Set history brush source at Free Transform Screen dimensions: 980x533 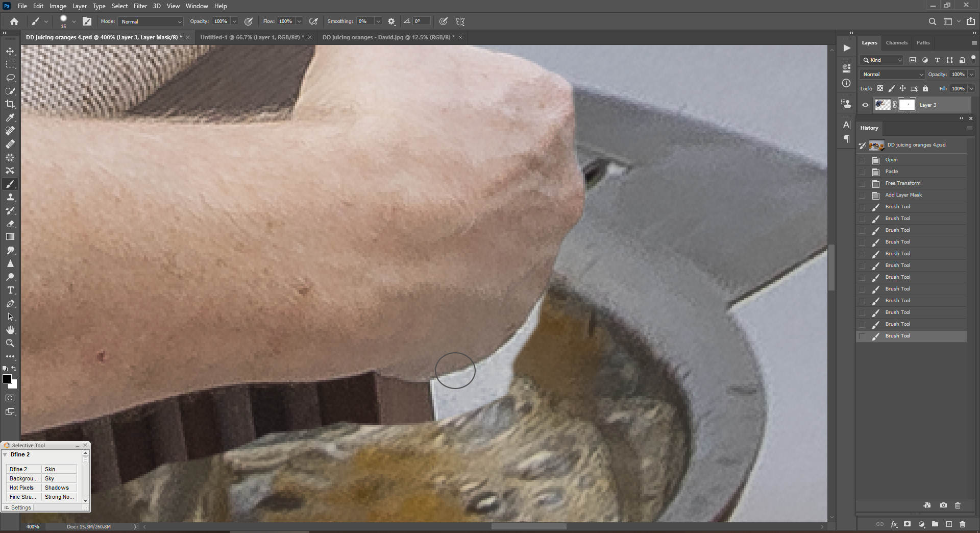tap(863, 183)
